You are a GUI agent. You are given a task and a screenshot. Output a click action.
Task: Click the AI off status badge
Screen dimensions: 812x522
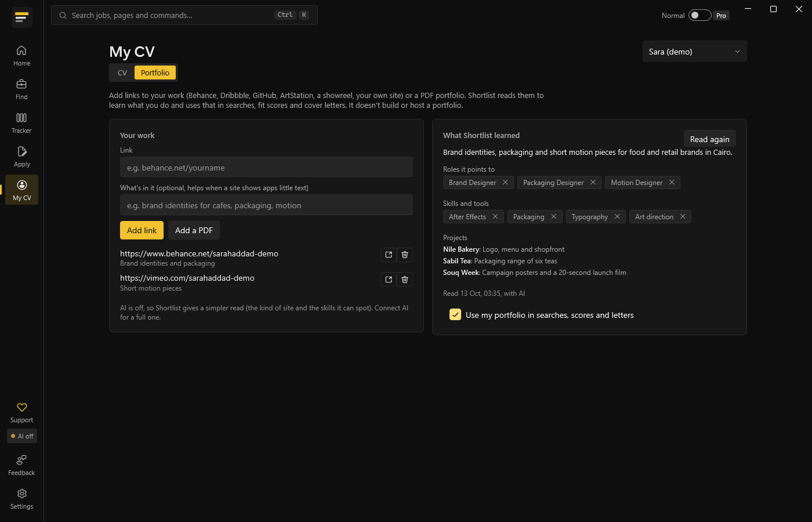pos(22,436)
